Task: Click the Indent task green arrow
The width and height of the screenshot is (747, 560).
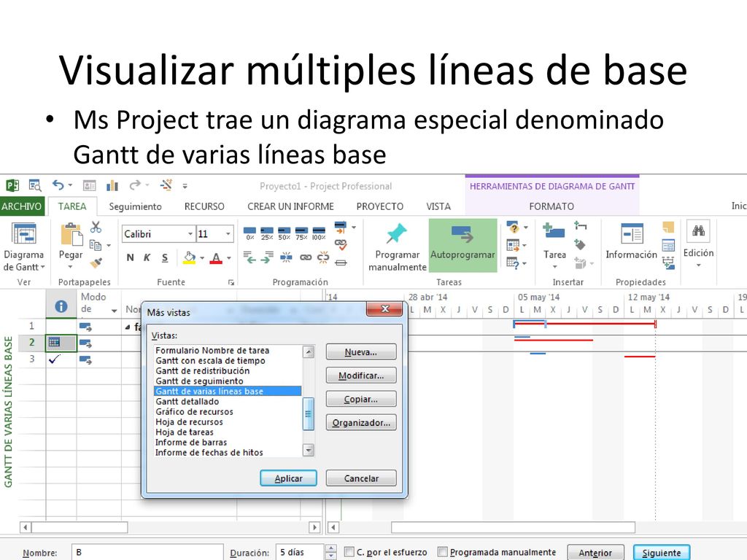Action: click(x=267, y=257)
